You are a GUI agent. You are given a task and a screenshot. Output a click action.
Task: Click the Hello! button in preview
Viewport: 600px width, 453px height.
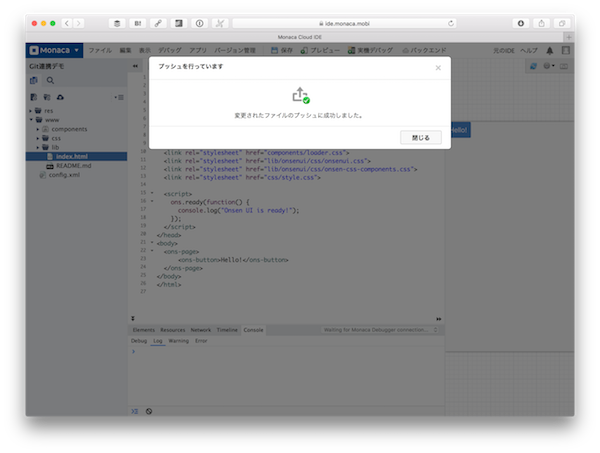[x=459, y=130]
